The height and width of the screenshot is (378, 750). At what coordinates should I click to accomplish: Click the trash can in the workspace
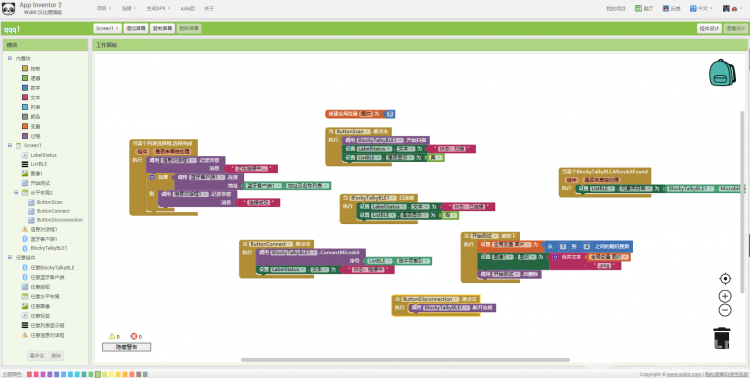[x=722, y=338]
